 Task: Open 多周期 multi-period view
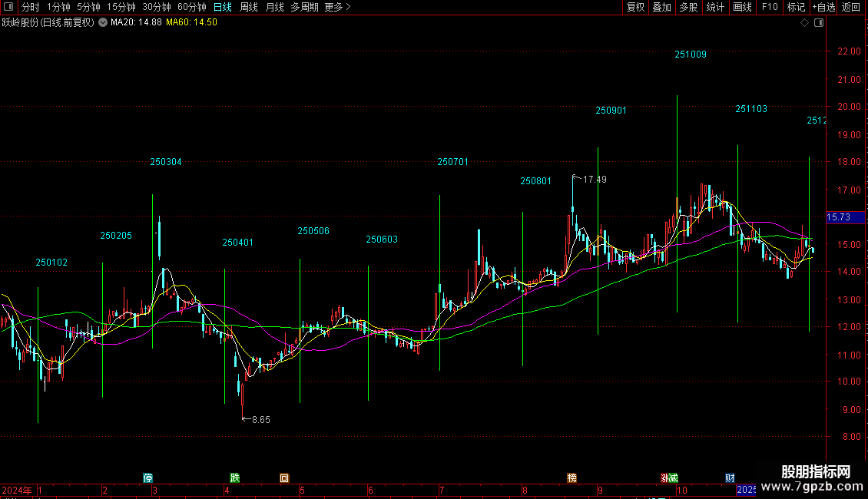(x=304, y=7)
